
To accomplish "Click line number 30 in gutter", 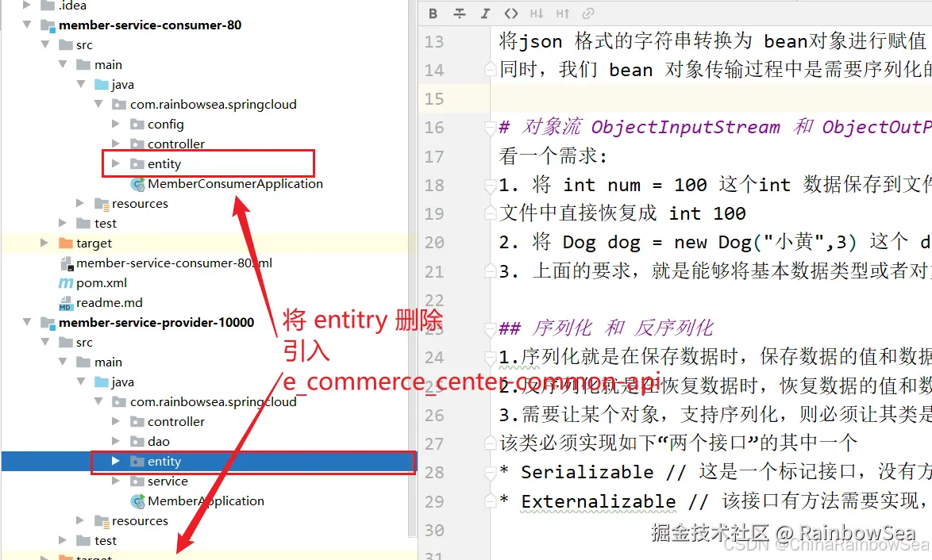I will click(434, 530).
